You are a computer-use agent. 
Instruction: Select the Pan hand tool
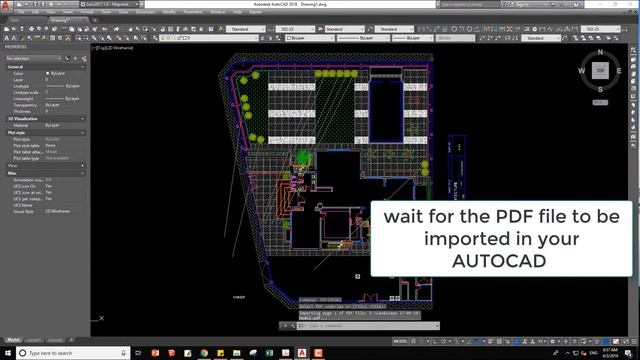tap(130, 29)
